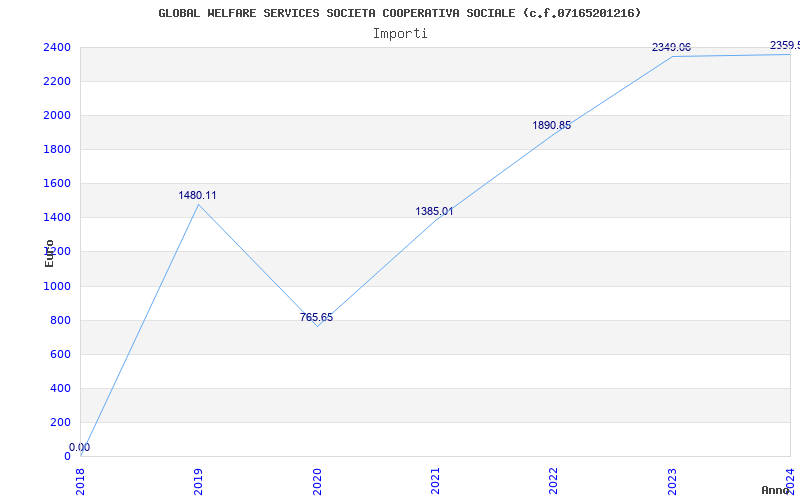Click the 2000 y-axis tick label
The image size is (800, 500).
pos(57,116)
